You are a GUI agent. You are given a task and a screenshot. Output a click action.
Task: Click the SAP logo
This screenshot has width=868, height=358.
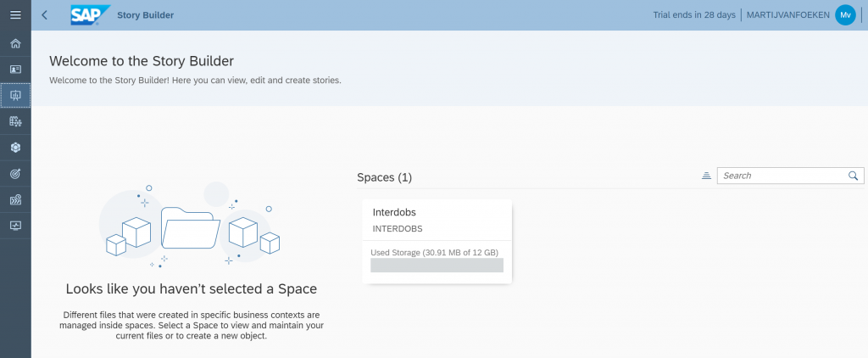(90, 15)
